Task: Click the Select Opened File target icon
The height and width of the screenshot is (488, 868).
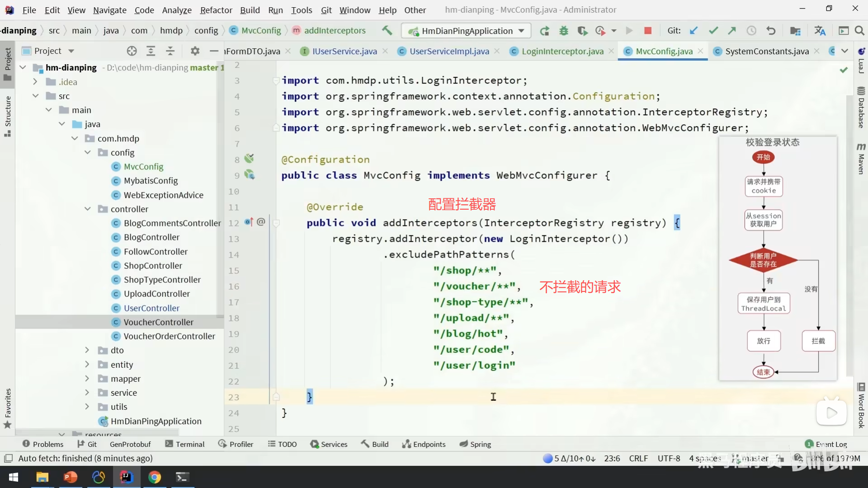Action: click(132, 51)
